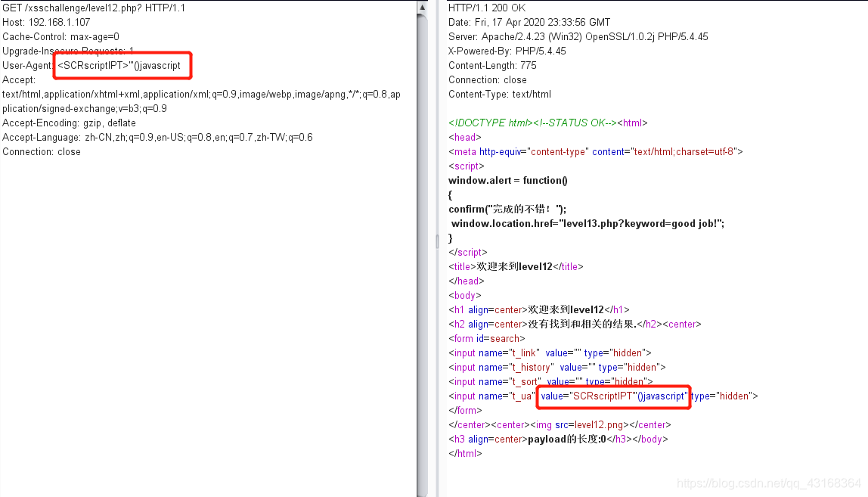Click the input name="t_ua" value text
This screenshot has height=497, width=868.
pos(613,396)
